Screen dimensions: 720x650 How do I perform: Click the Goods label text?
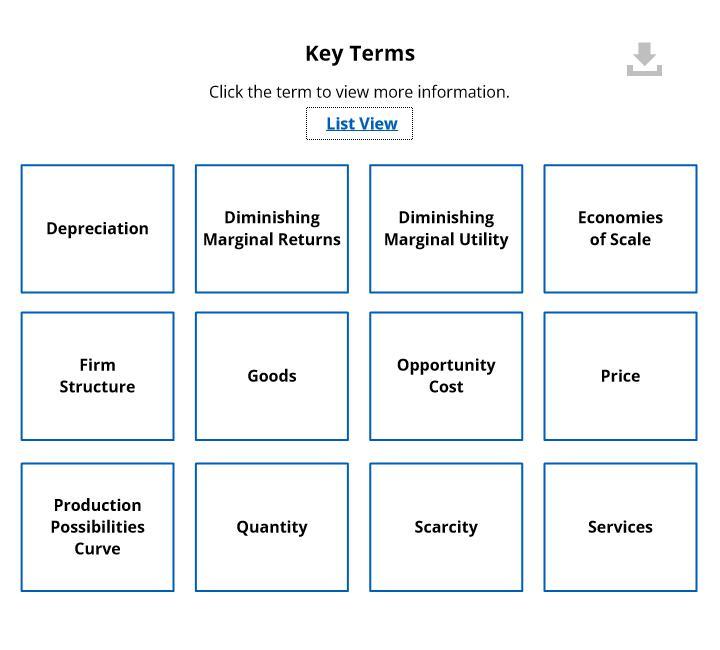click(x=272, y=376)
